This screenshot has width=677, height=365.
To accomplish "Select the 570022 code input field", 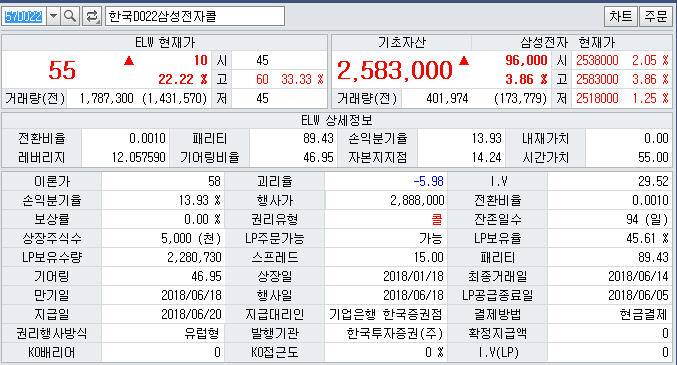I will (23, 16).
